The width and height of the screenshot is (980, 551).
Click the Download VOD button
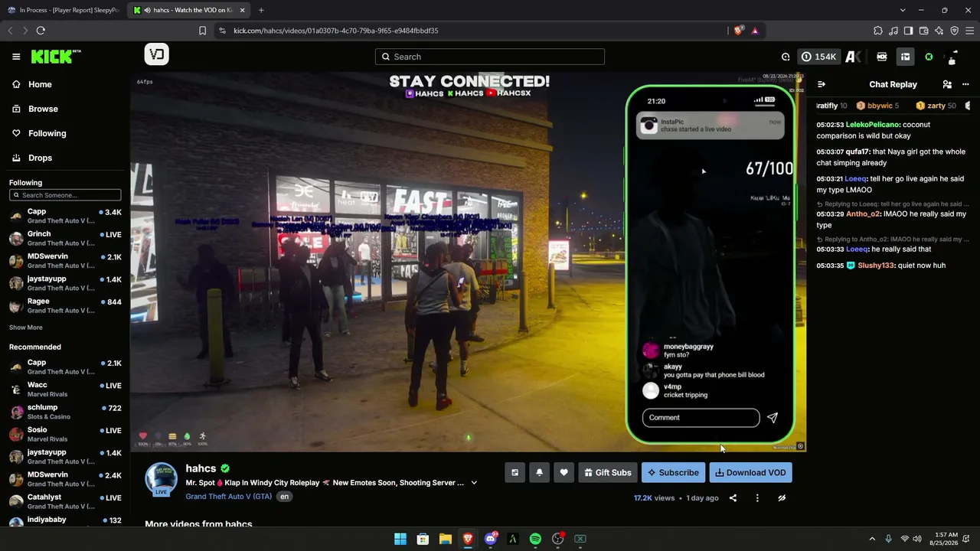[750, 473]
